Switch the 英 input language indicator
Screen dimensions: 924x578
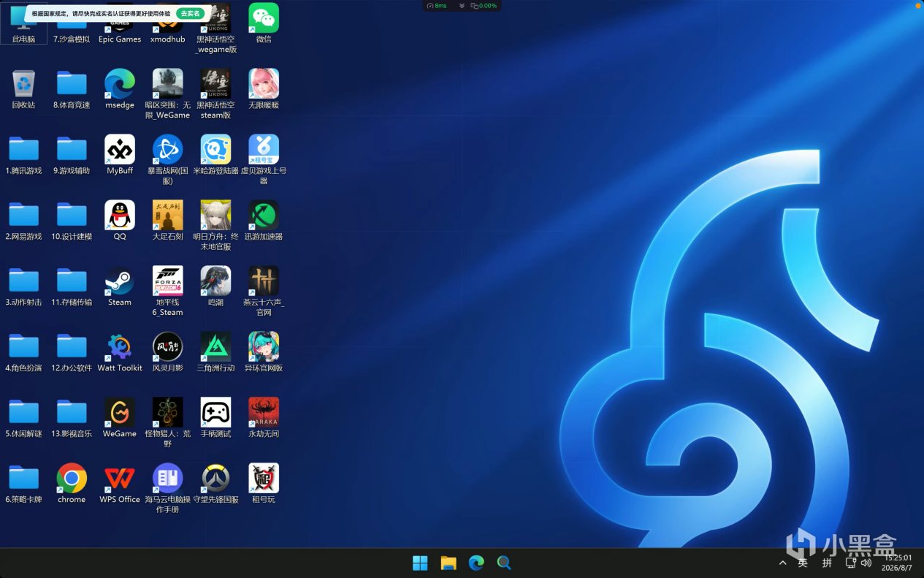pyautogui.click(x=803, y=563)
